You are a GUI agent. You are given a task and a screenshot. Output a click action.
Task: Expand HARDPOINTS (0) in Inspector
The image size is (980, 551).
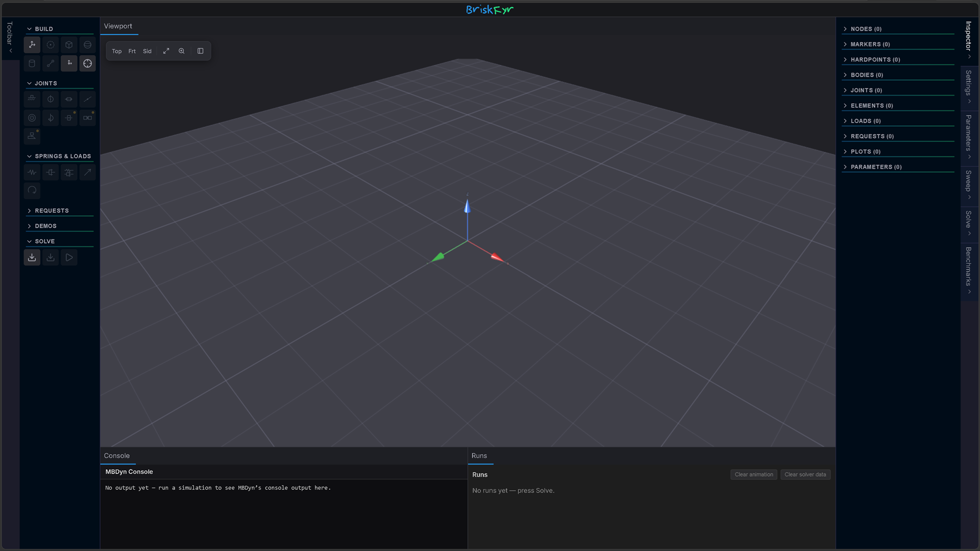(898, 60)
